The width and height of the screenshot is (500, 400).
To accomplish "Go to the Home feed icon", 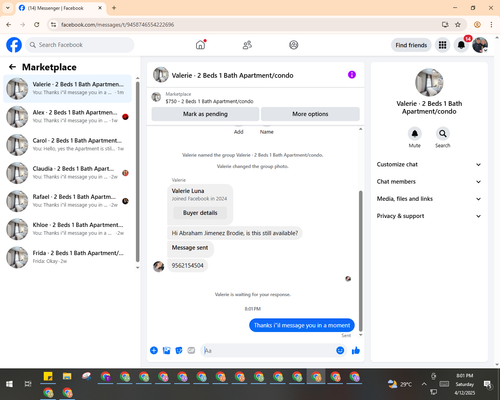I will pos(200,45).
